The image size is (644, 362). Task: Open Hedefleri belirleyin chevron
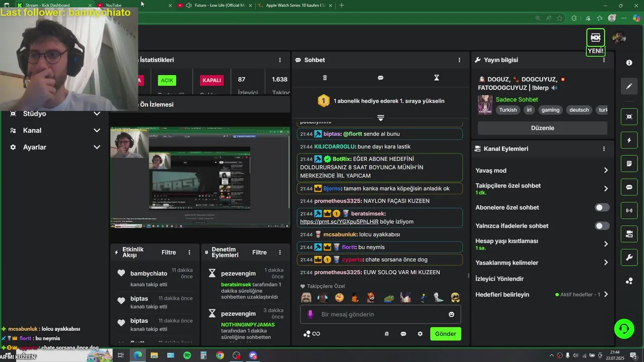pyautogui.click(x=606, y=295)
